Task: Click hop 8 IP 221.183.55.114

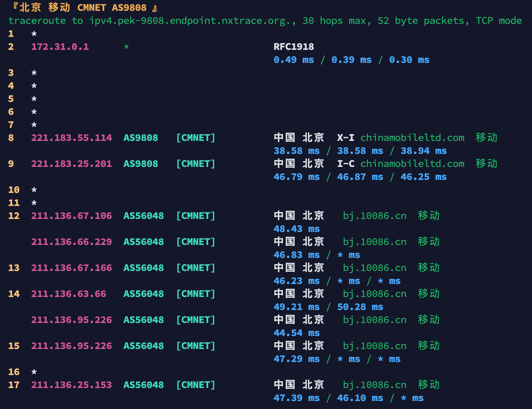Action: [71, 138]
